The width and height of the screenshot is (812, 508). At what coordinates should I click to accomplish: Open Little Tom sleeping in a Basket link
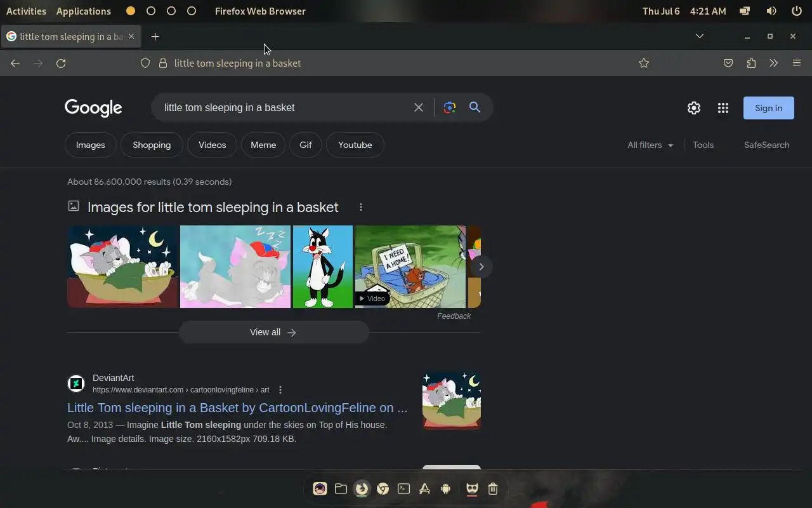click(237, 408)
